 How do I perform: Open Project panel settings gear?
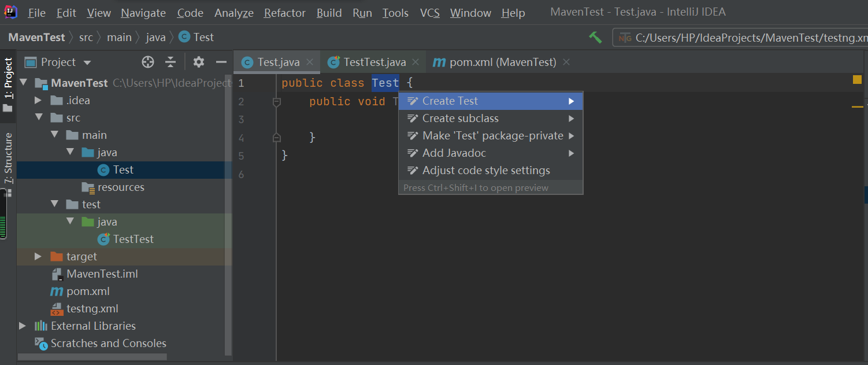[x=199, y=62]
